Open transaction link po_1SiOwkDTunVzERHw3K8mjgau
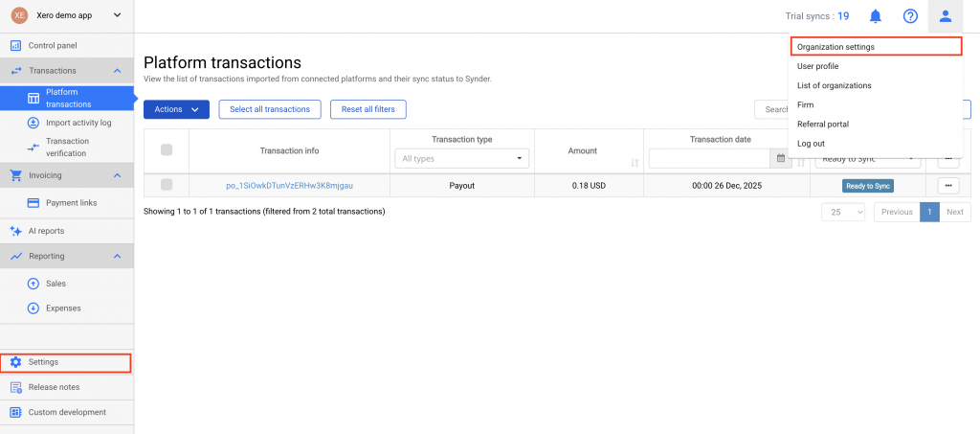Screen dimensions: 980x434 289,185
